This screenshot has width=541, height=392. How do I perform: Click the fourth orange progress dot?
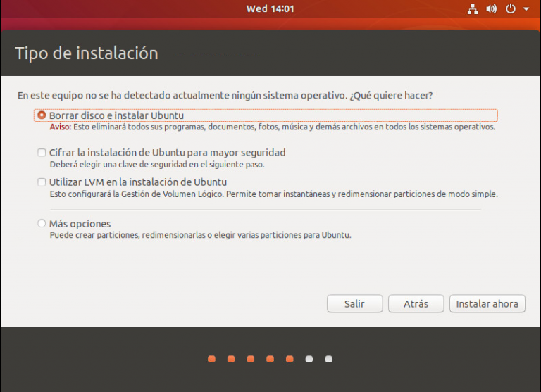pos(270,359)
